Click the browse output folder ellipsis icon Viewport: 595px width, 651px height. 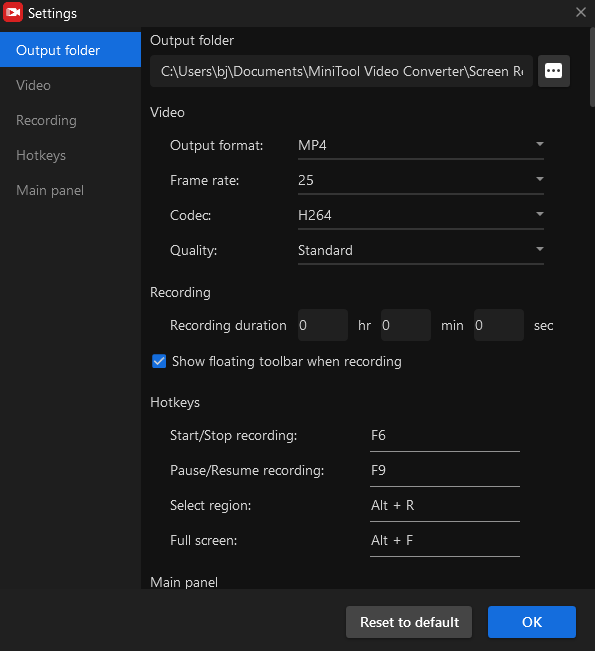coord(553,71)
